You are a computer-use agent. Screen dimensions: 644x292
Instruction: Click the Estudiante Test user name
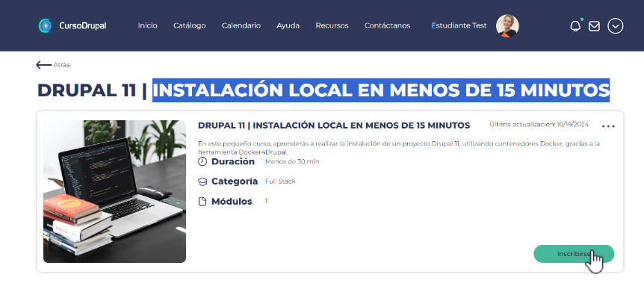[459, 25]
